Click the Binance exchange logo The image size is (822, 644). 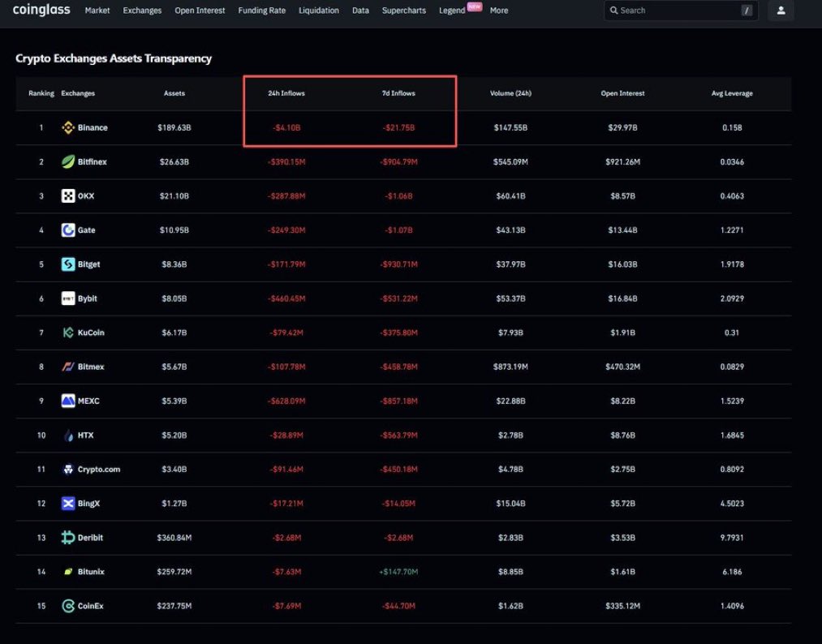(68, 127)
